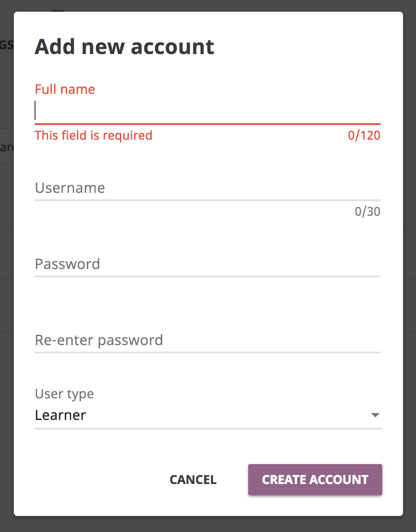This screenshot has width=416, height=532.
Task: Click the Re-enter password label
Action: (x=99, y=340)
